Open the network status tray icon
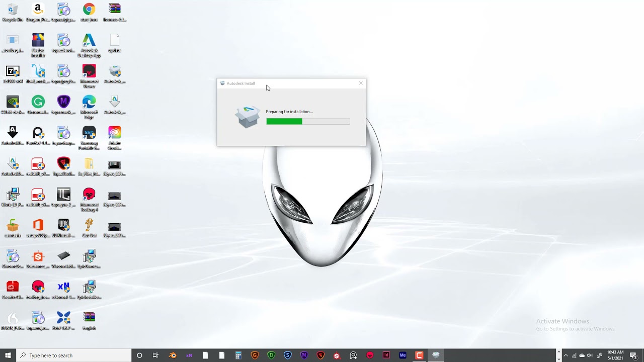 (574, 355)
